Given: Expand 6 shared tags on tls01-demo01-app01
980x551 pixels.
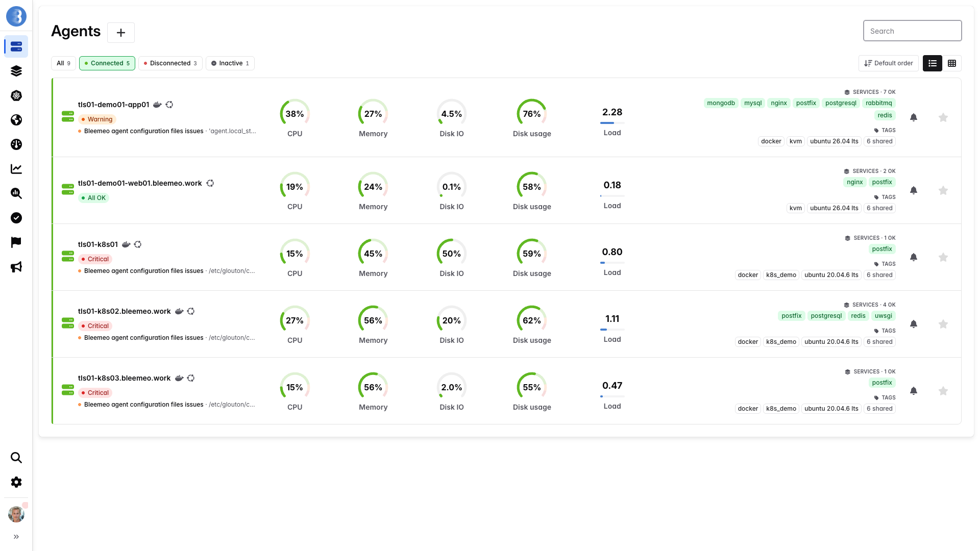Looking at the screenshot, I should point(879,141).
